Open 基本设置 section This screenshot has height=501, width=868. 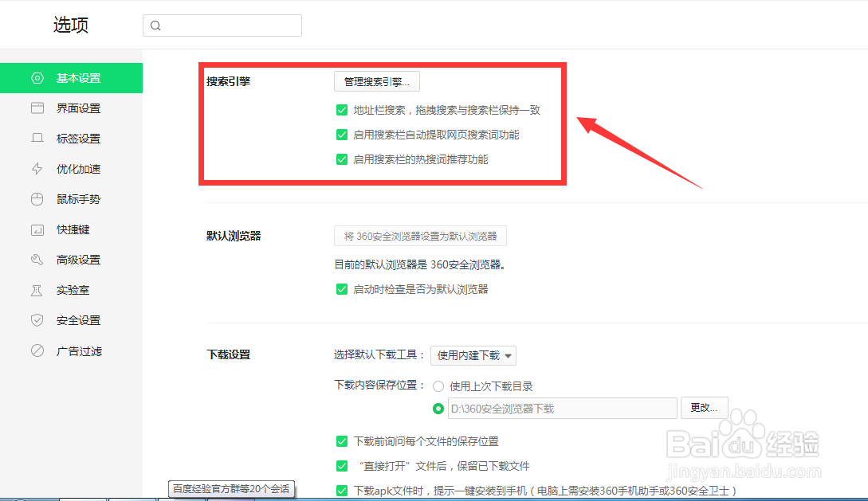coord(72,78)
